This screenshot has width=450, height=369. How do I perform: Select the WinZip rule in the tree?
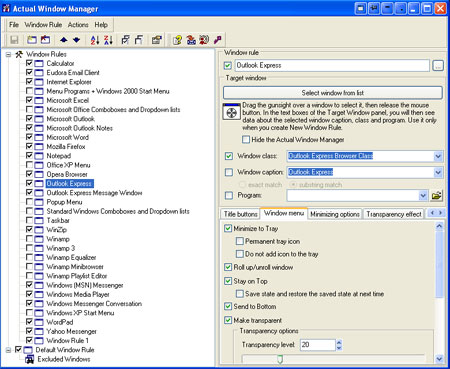click(x=57, y=230)
